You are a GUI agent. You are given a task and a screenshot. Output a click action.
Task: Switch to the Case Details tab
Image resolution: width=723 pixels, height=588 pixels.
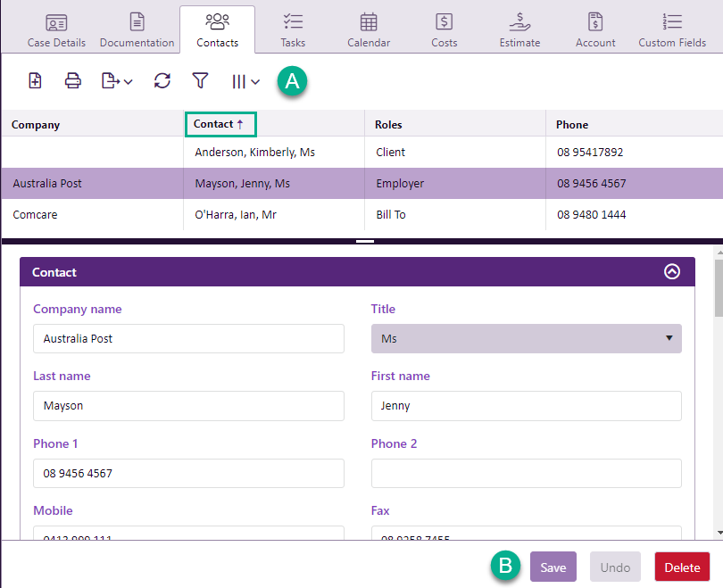click(x=56, y=30)
